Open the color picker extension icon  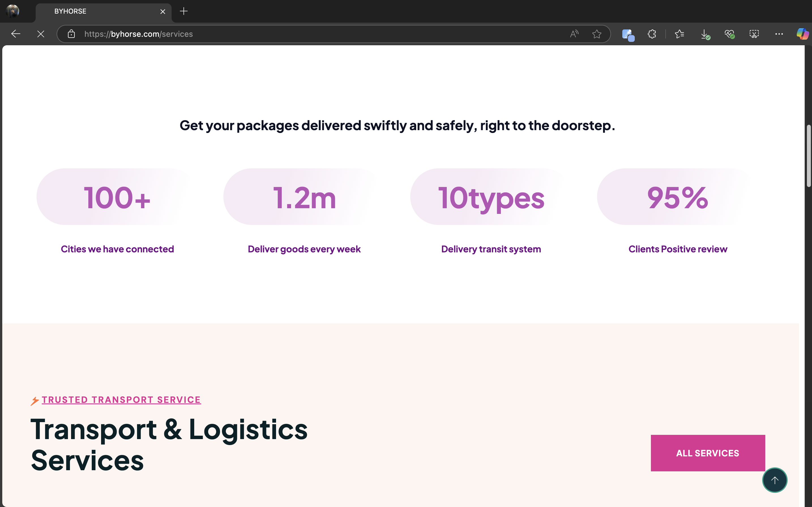[628, 35]
